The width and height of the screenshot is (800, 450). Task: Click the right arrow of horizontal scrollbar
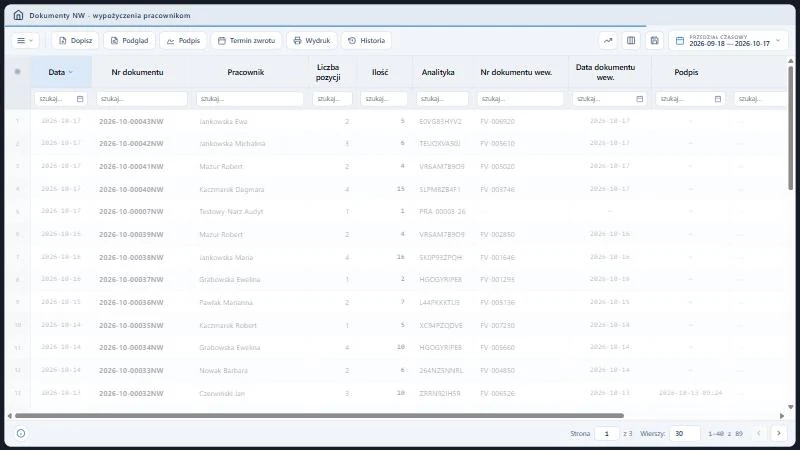coord(782,416)
